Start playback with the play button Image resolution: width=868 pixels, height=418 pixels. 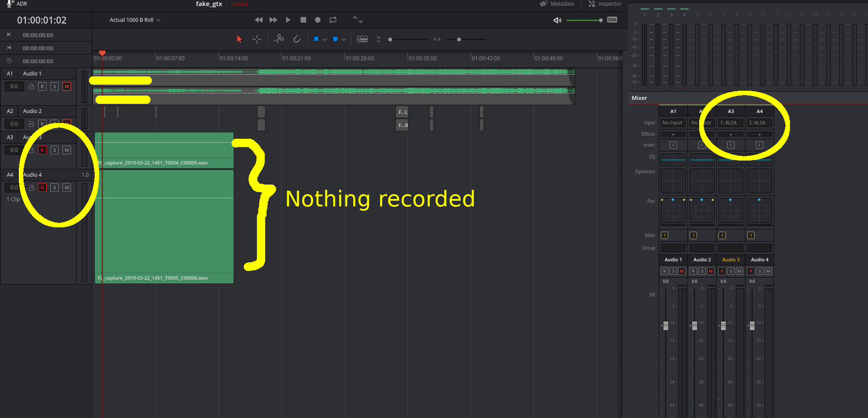[x=288, y=20]
